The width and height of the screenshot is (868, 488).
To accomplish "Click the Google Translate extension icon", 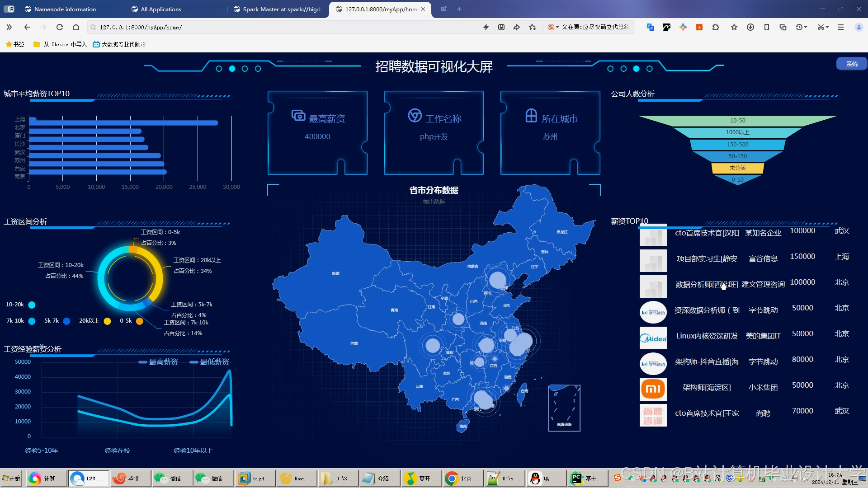I will point(650,27).
